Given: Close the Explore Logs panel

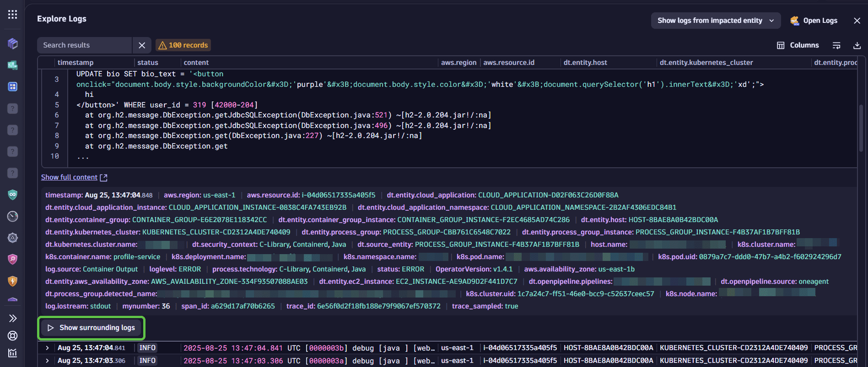Looking at the screenshot, I should coord(857,21).
